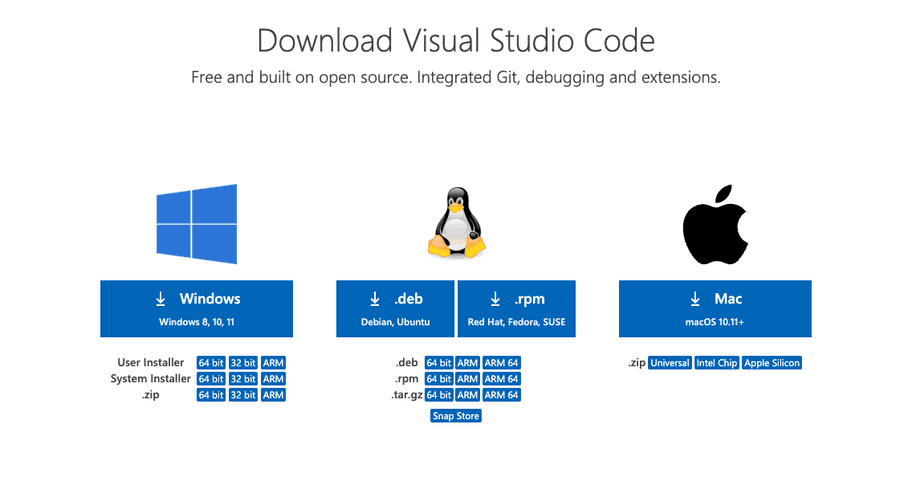This screenshot has width=900, height=490.
Task: Choose Linux .rpm 64 bit
Action: (x=439, y=379)
